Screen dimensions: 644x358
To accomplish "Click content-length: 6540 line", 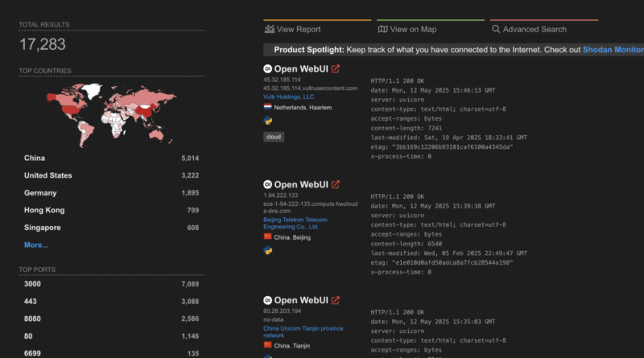I will pyautogui.click(x=407, y=244).
